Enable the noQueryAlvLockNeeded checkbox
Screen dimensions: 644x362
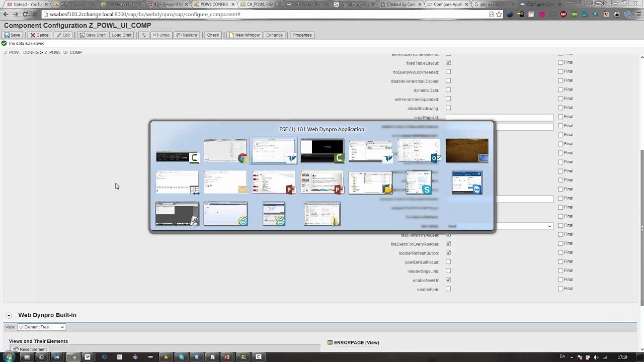tap(448, 72)
